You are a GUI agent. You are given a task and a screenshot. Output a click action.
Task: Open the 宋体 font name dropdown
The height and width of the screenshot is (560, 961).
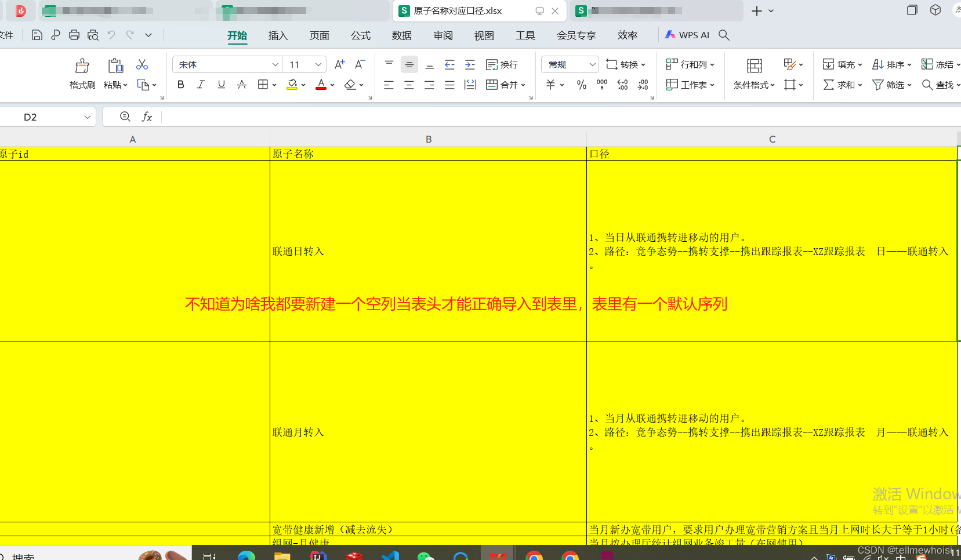[x=275, y=64]
